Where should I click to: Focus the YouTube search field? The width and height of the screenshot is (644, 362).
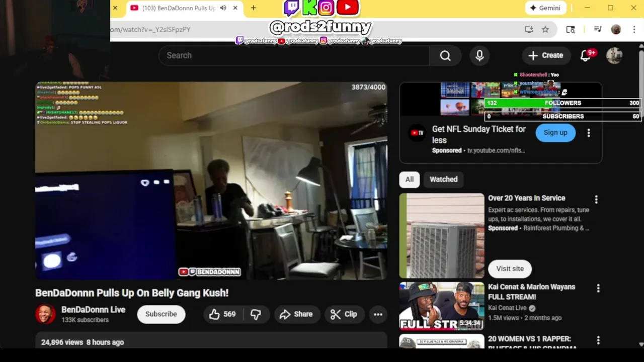[294, 55]
